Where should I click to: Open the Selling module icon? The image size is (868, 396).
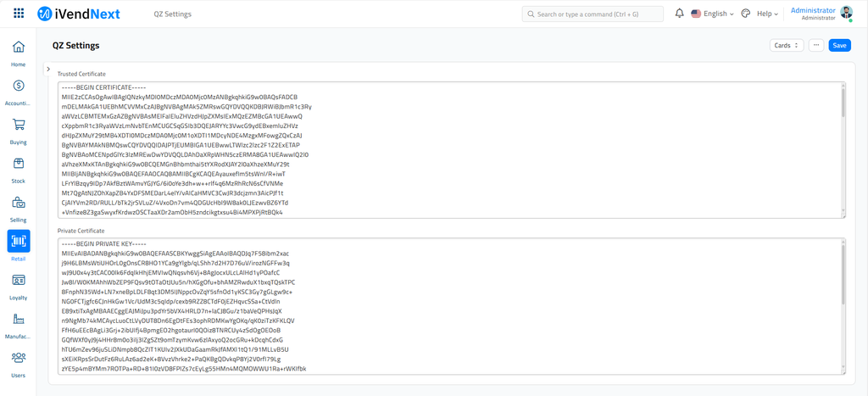(18, 203)
